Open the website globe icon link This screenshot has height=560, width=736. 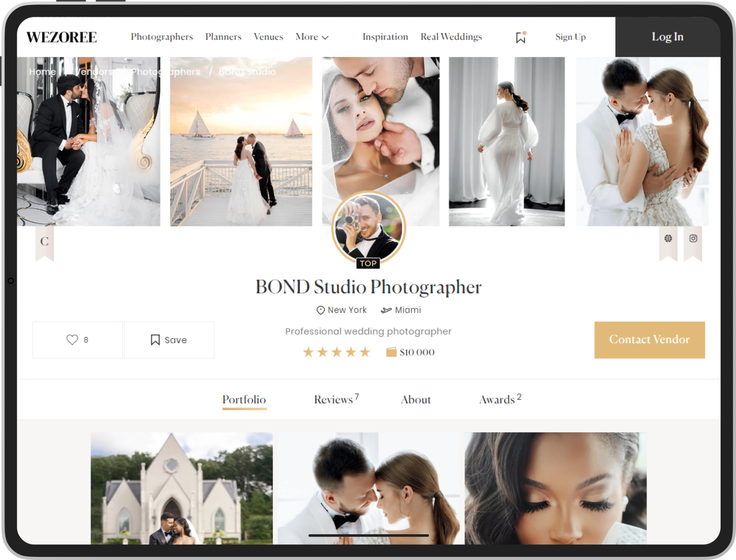tap(668, 238)
